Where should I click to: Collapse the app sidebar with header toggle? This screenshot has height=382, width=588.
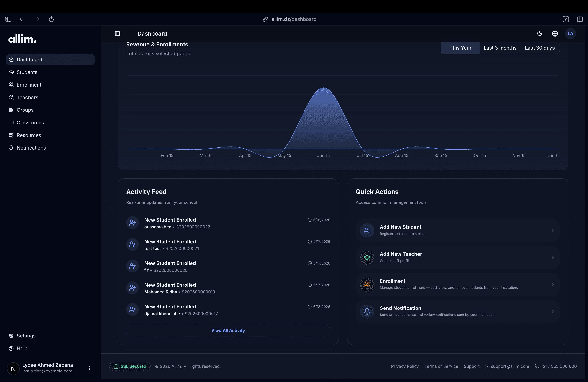tap(118, 34)
